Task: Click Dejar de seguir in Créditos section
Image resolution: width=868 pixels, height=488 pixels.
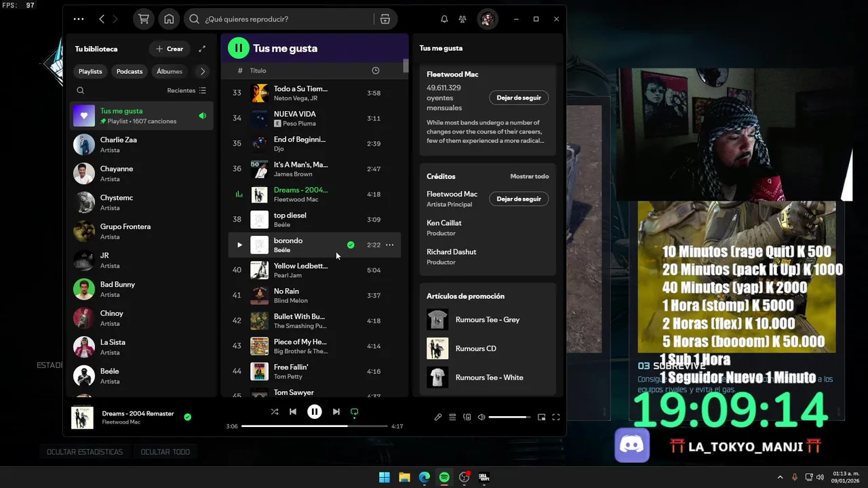Action: click(x=519, y=199)
